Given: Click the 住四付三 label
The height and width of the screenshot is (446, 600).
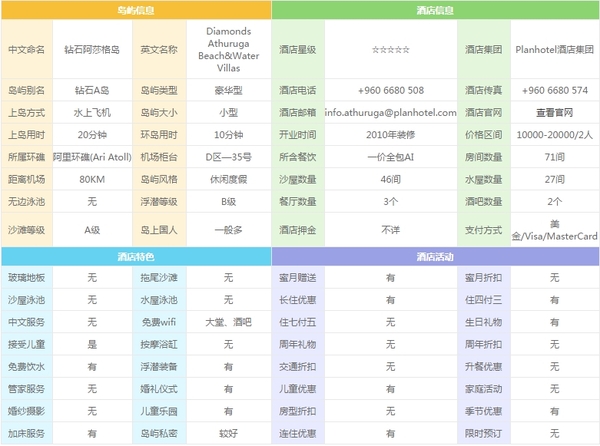Looking at the screenshot, I should click(x=484, y=300).
